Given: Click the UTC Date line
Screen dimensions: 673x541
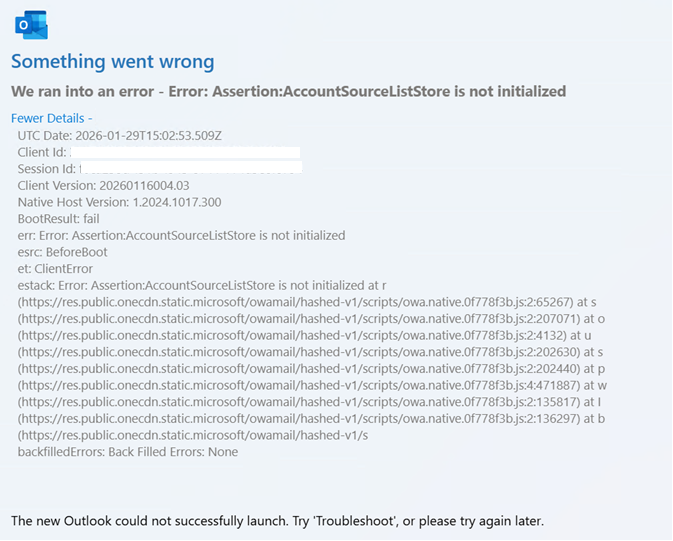Looking at the screenshot, I should pos(120,136).
